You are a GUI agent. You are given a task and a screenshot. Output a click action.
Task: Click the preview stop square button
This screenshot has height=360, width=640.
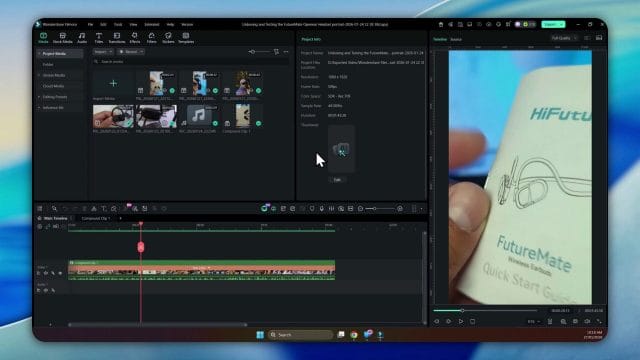(473, 321)
